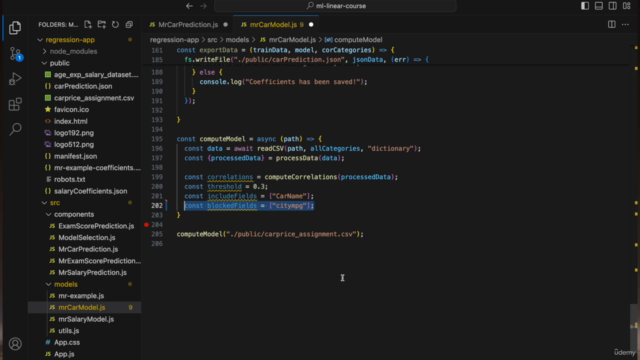
Task: Go forward with the right arrow
Action: coord(203,6)
